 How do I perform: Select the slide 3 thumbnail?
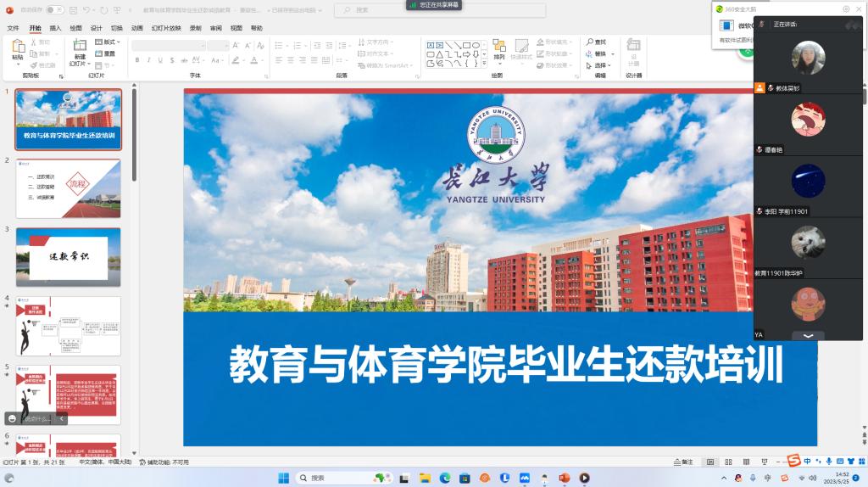[68, 256]
